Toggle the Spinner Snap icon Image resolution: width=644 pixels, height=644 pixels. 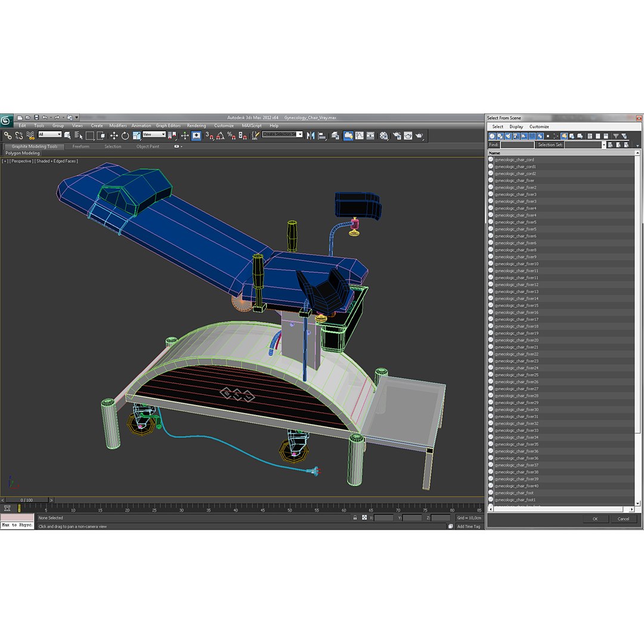tap(242, 135)
